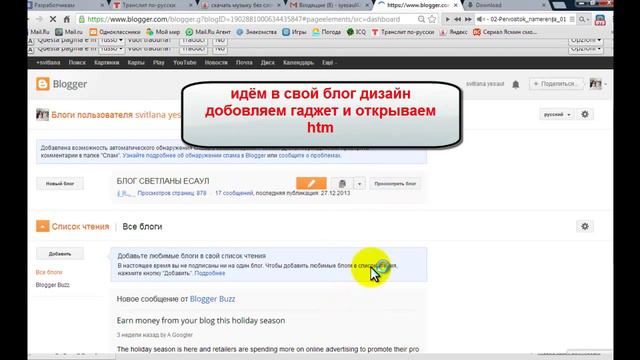Image resolution: width=640 pixels, height=360 pixels.
Task: Open the Транслит по-русски bookmark in the bookmarks bar
Action: [x=403, y=32]
